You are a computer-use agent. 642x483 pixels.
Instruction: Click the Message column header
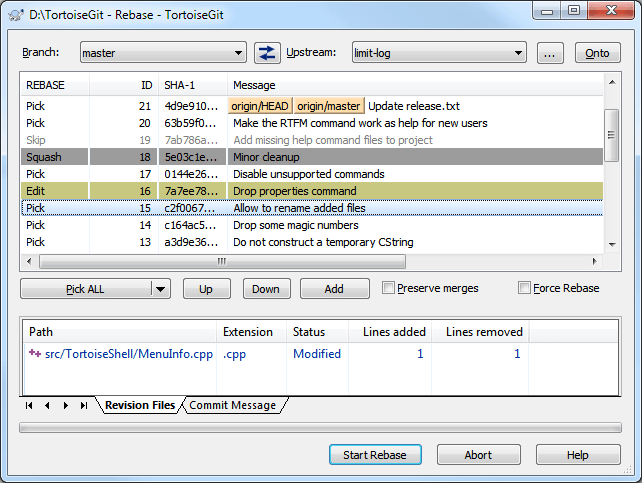point(415,85)
